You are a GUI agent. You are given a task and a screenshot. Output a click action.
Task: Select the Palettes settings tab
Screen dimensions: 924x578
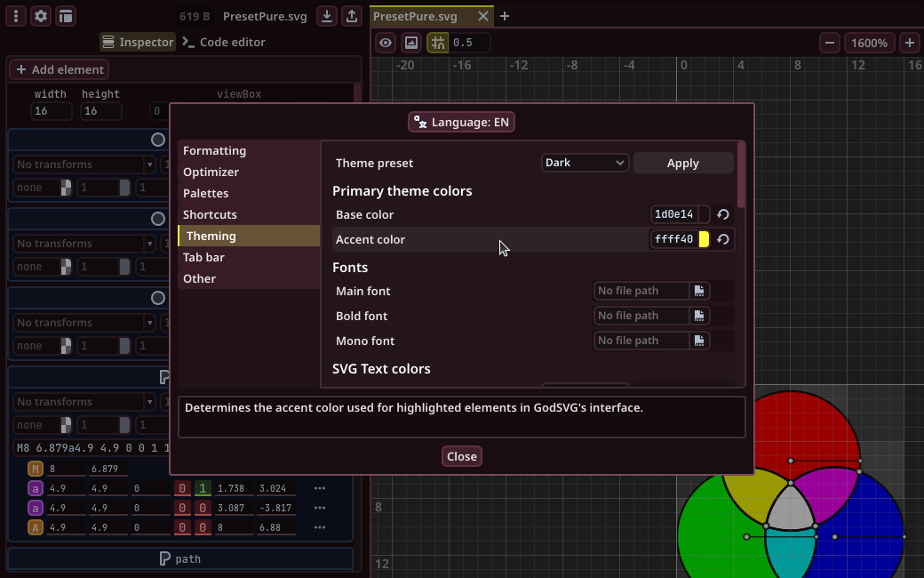(249, 193)
